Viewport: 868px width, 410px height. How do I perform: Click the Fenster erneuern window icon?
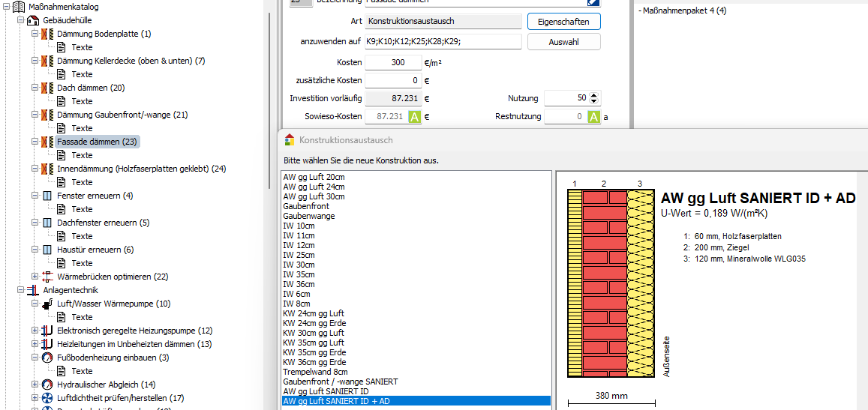click(47, 196)
